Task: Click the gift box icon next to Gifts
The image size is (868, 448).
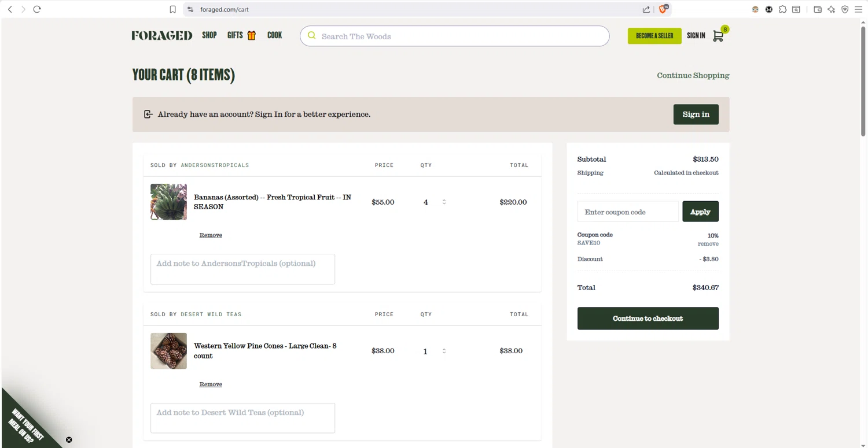Action: (252, 35)
